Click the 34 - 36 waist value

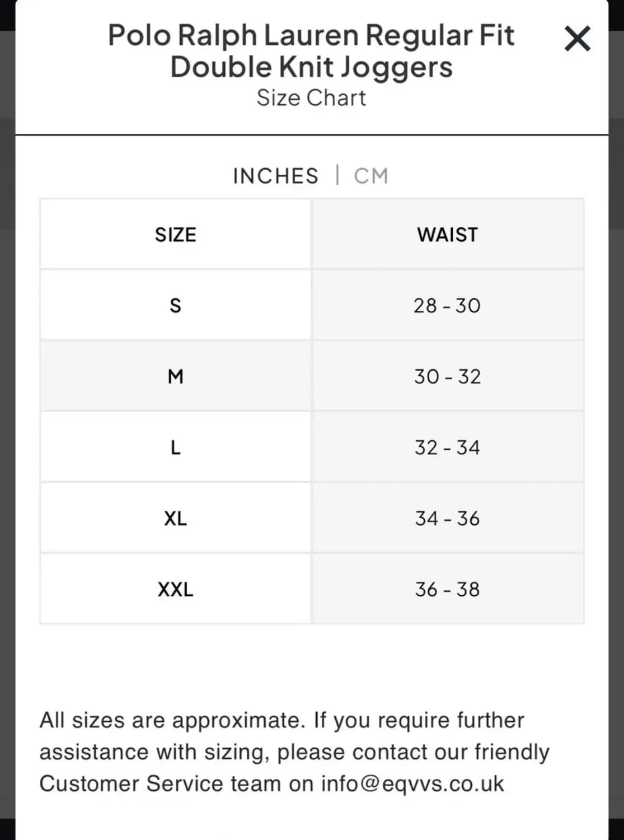point(447,519)
